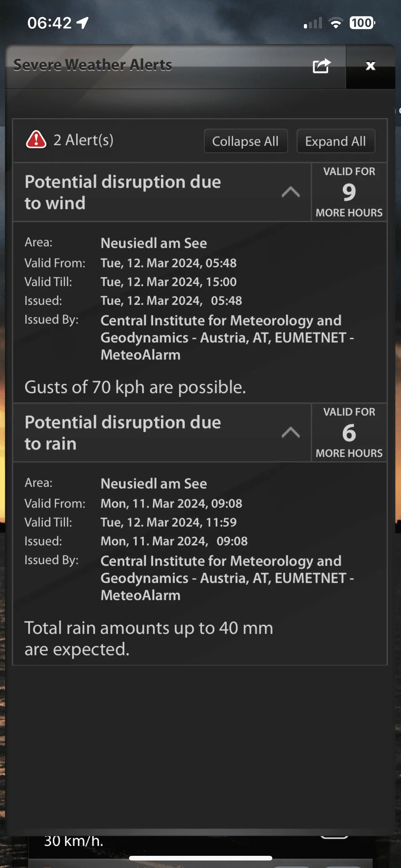
Task: Tap the cellular signal bars
Action: [x=313, y=23]
